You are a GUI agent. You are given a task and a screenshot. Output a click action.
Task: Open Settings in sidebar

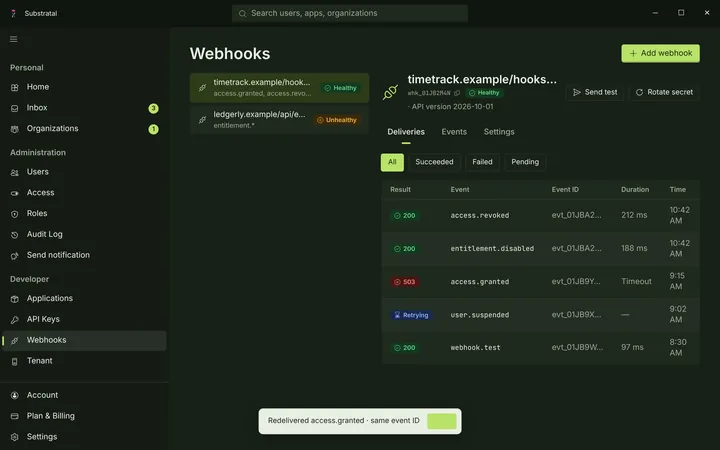pos(84,437)
